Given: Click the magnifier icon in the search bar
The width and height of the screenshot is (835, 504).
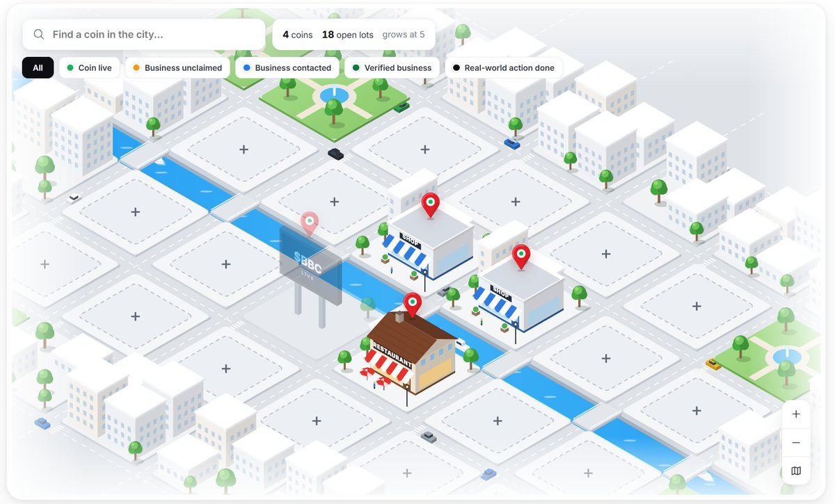Looking at the screenshot, I should 40,35.
